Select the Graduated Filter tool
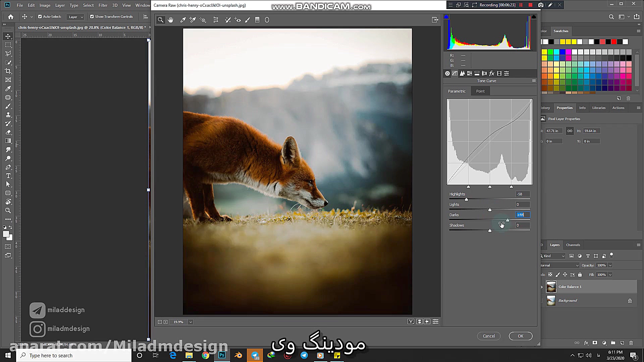Viewport: 644px width, 362px height. (257, 20)
